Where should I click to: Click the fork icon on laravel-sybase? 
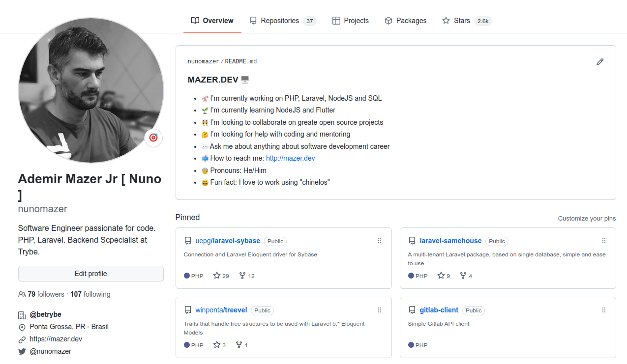(x=242, y=276)
